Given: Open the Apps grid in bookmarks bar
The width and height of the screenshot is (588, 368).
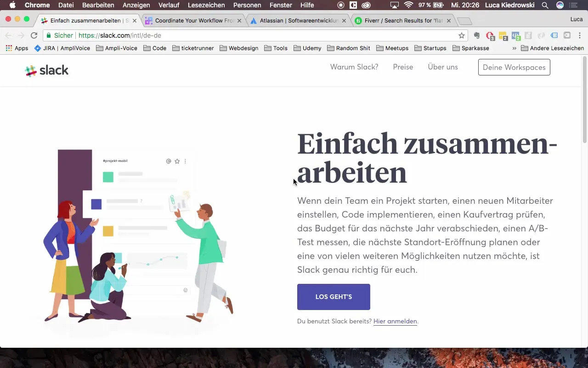Looking at the screenshot, I should click(17, 48).
